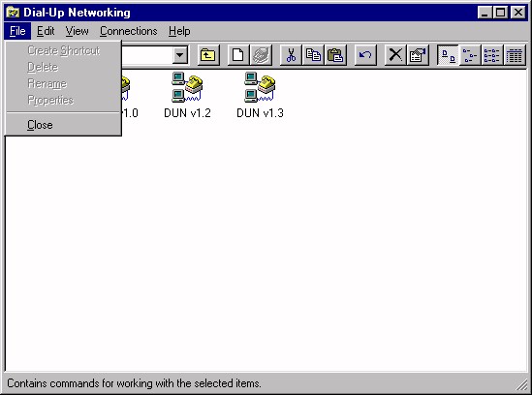
Task: Click the grayed Dial icon in toolbar
Action: [x=261, y=55]
